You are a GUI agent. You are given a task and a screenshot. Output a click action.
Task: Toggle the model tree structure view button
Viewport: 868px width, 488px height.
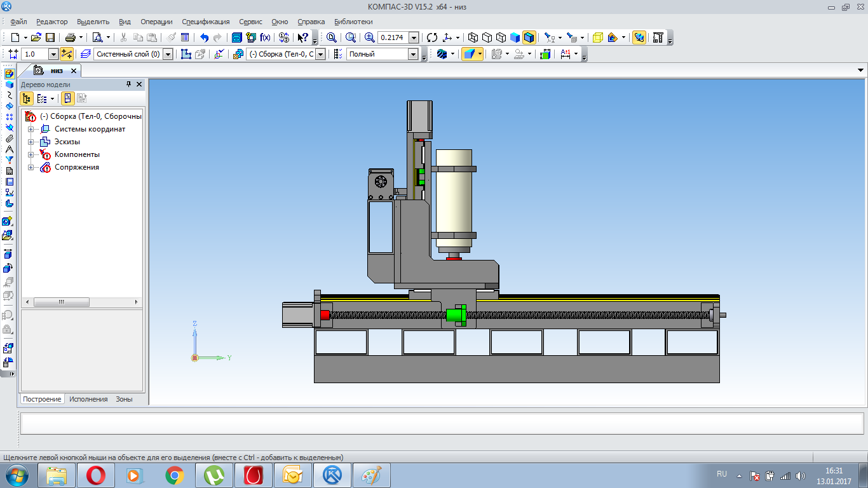(27, 98)
